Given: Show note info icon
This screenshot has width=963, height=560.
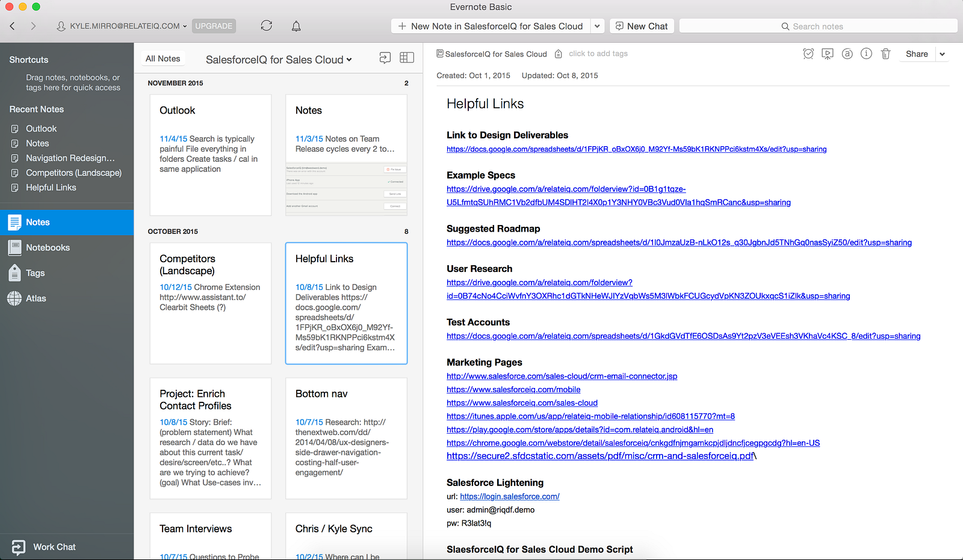Looking at the screenshot, I should pyautogui.click(x=866, y=54).
